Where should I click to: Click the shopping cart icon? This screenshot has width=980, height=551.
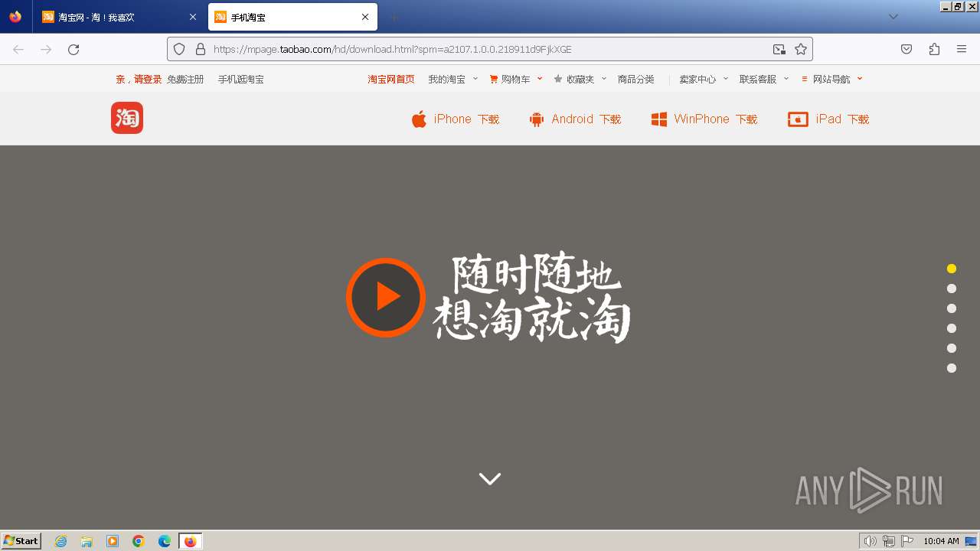tap(494, 79)
